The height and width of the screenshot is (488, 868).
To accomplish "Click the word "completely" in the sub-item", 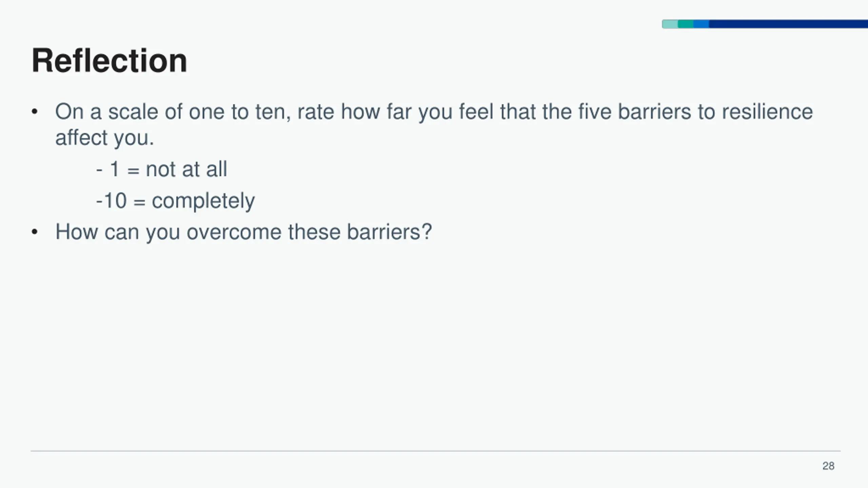I will 203,201.
